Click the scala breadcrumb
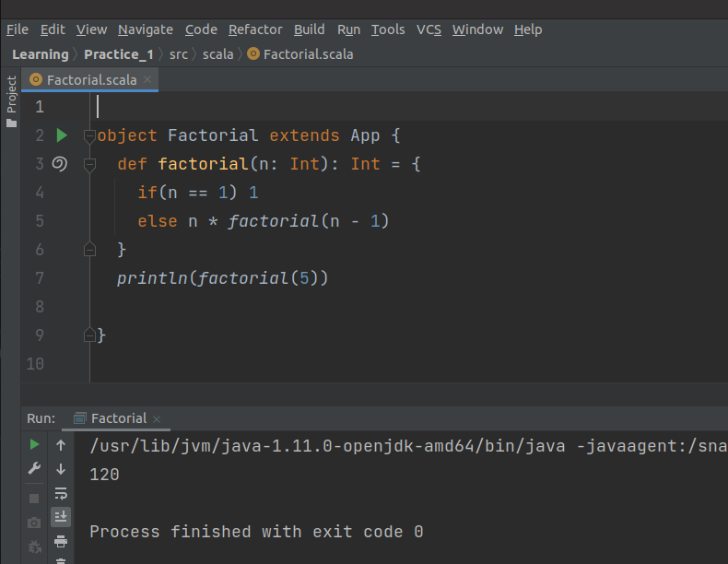 [x=217, y=54]
